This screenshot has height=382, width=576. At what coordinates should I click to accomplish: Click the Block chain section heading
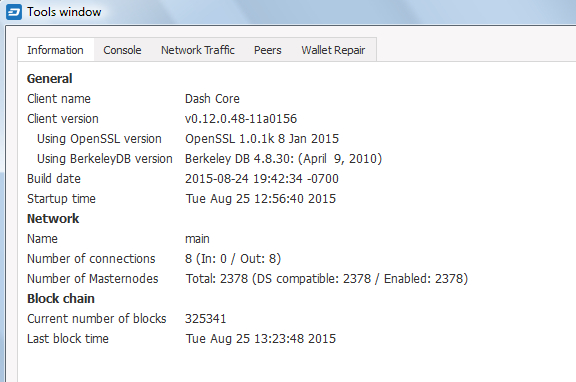click(61, 299)
